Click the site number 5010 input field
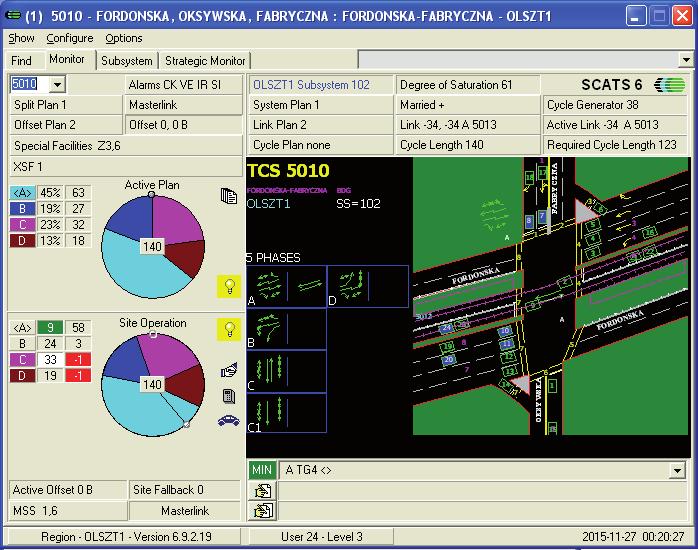The image size is (698, 550). (30, 84)
